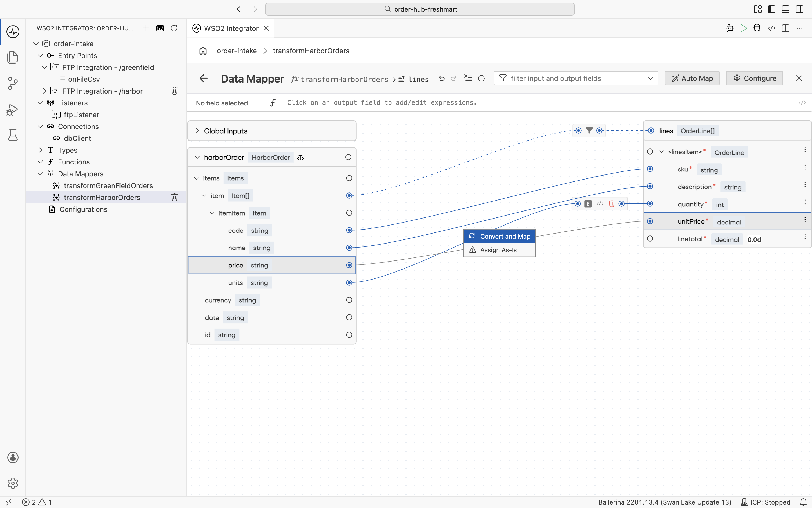Click the Debug integration bug icon
This screenshot has width=812, height=508.
[757, 28]
